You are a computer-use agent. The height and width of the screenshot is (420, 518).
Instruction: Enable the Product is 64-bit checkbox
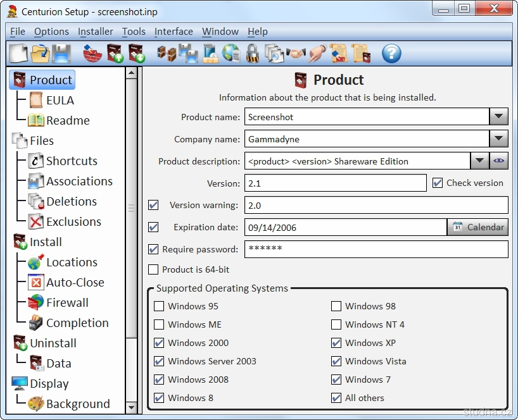tap(153, 269)
